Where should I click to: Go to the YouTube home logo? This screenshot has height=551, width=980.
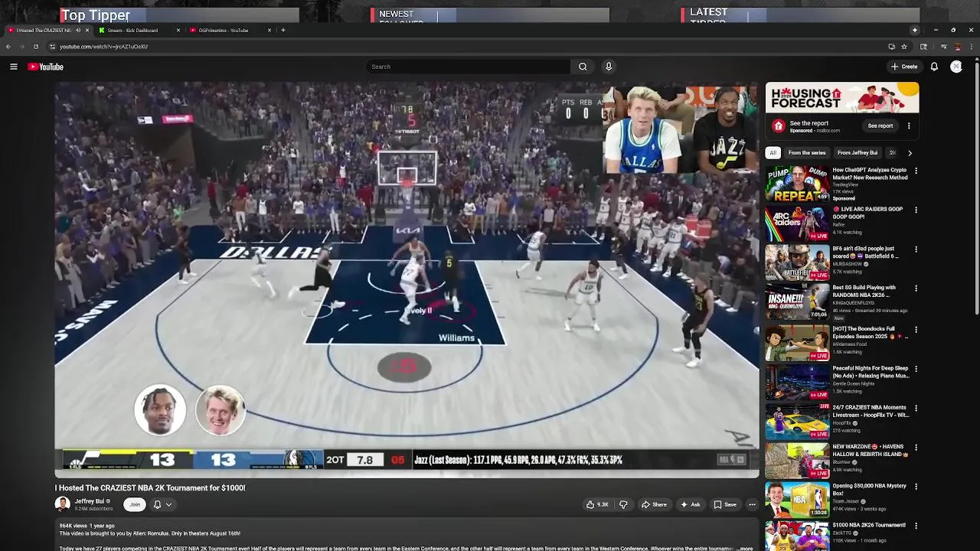[46, 67]
